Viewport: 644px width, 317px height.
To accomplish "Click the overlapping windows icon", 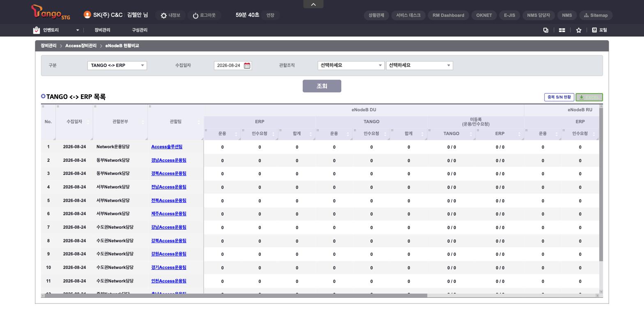I will point(546,30).
